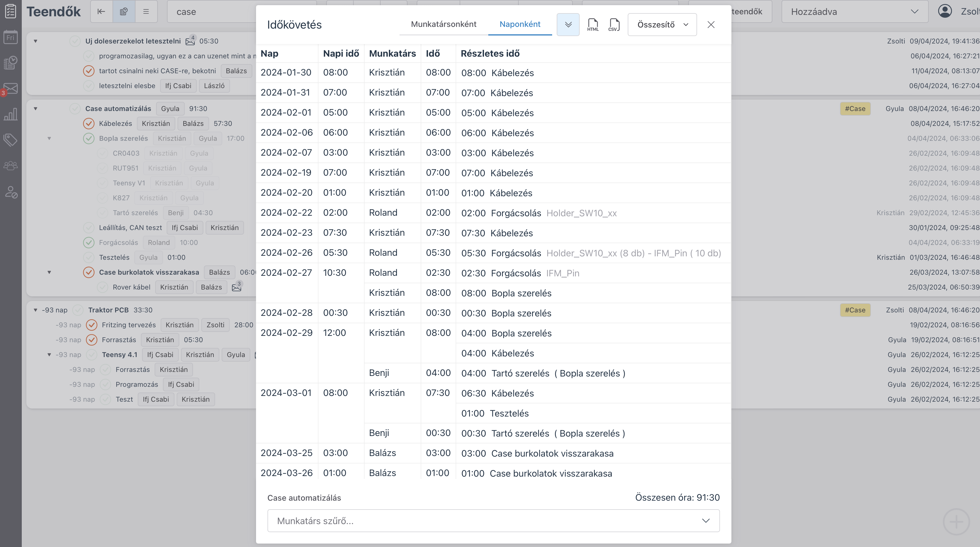Toggle completion of Kábelezés task
The height and width of the screenshot is (547, 980).
click(x=89, y=124)
